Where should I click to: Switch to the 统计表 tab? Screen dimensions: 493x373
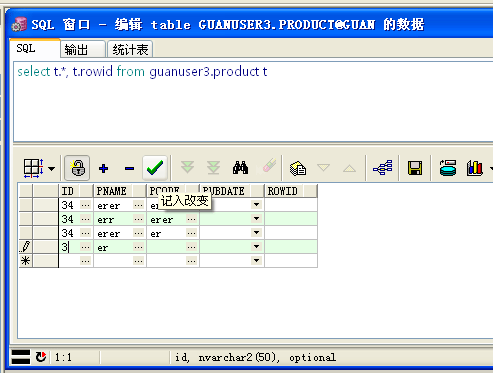(130, 50)
